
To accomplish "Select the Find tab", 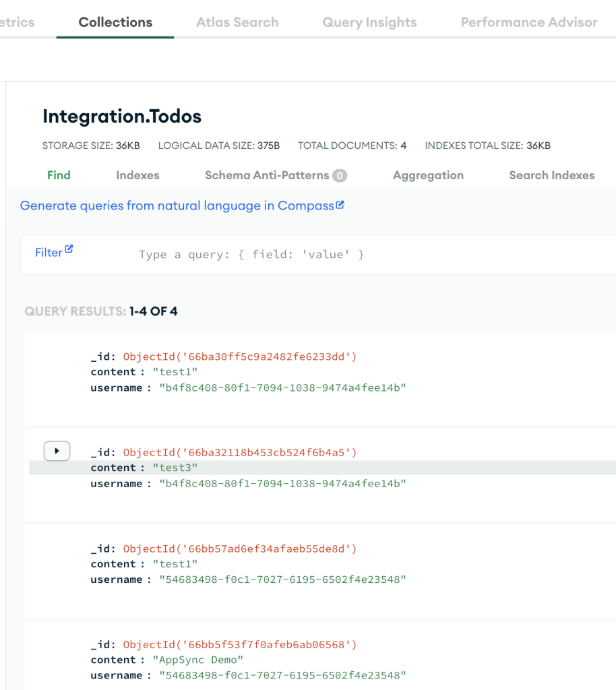I will 59,175.
